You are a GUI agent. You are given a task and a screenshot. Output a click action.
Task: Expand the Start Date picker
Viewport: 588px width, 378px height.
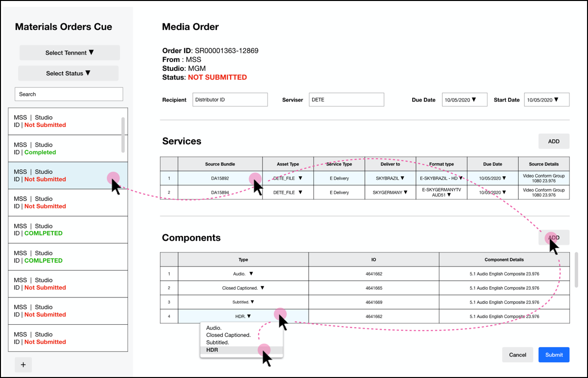(x=546, y=100)
